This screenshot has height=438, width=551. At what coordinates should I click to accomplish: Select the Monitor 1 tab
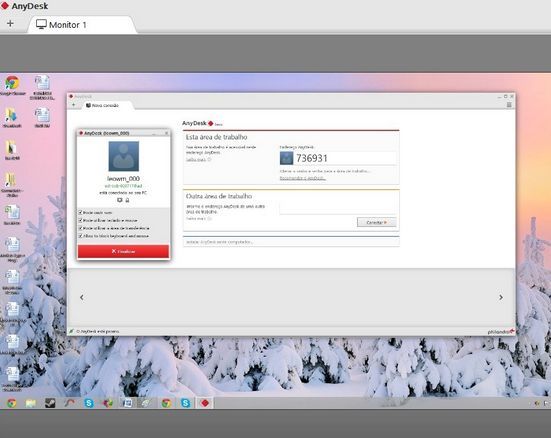pyautogui.click(x=82, y=25)
